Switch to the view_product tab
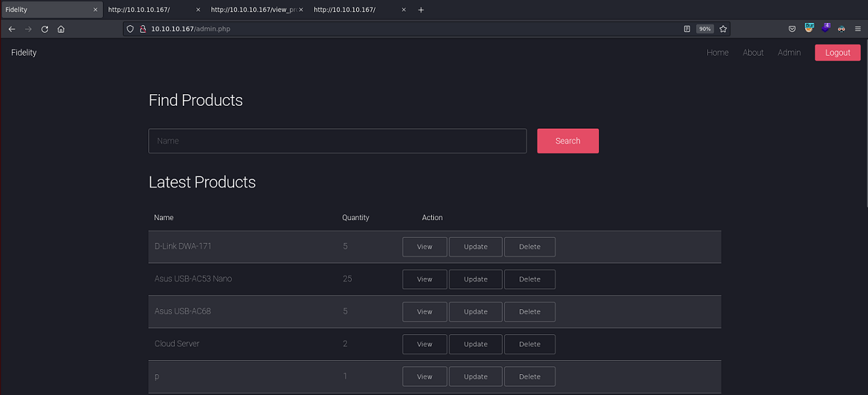Screen dimensions: 868x395 (x=252, y=10)
